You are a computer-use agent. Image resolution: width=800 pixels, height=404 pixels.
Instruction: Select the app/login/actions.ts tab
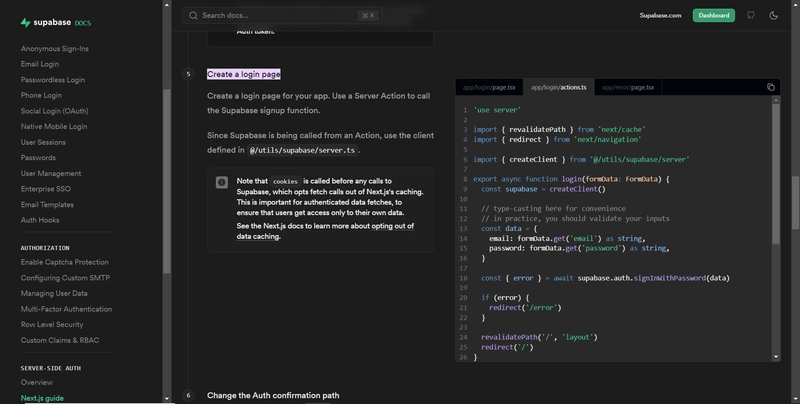tap(558, 87)
